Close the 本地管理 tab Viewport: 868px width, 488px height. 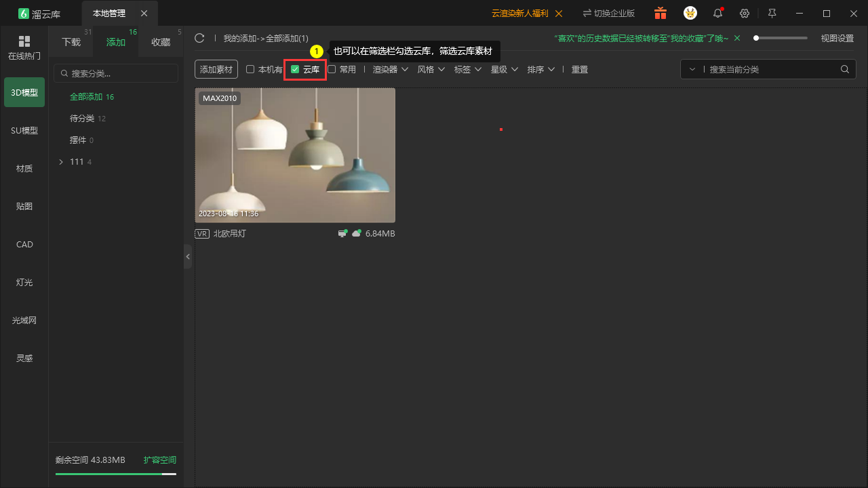[x=144, y=14]
